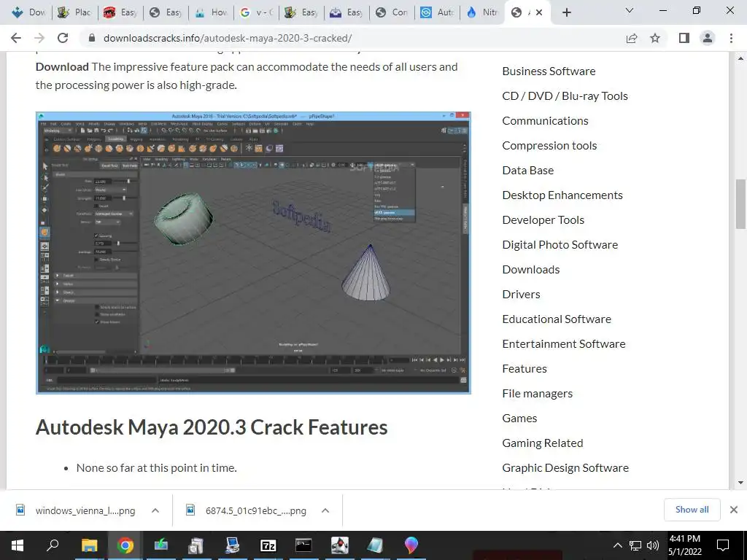Open Command Prompt from the taskbar

pyautogui.click(x=303, y=545)
